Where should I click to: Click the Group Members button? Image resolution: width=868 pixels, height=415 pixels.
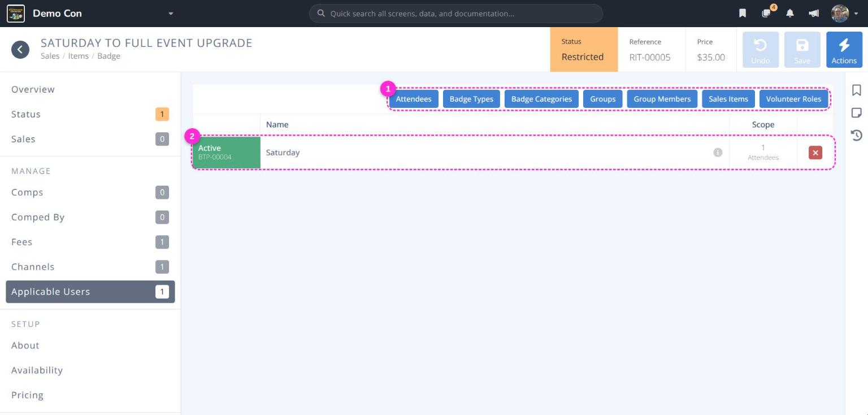(662, 99)
